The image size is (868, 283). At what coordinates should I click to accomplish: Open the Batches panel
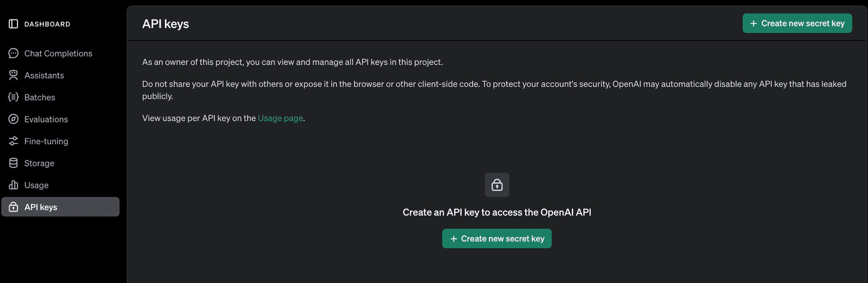(x=40, y=97)
